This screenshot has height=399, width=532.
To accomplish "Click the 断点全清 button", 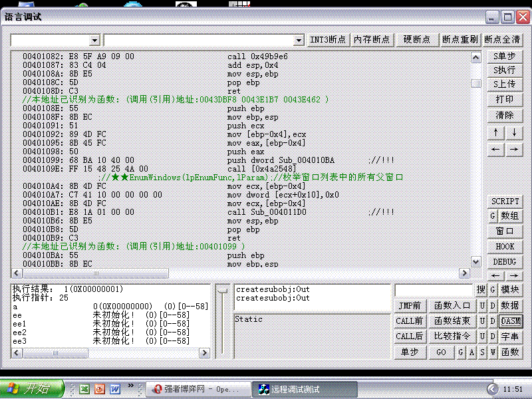I will (x=502, y=40).
